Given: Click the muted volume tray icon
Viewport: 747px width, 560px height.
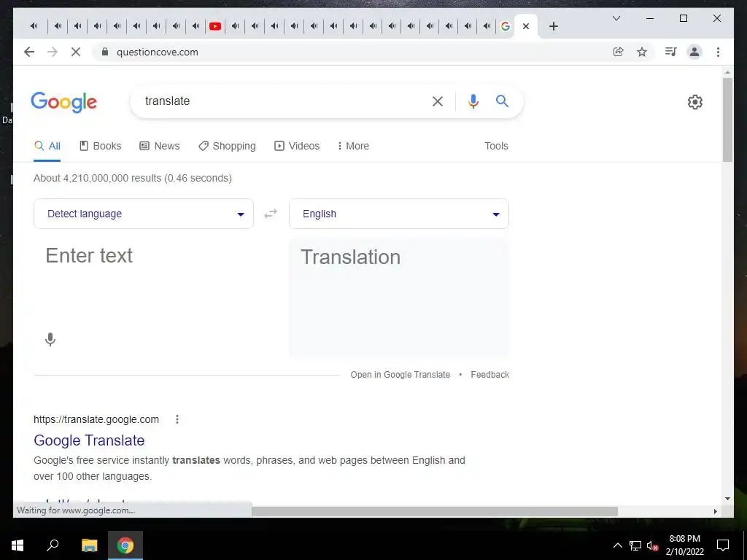Looking at the screenshot, I should click(x=652, y=545).
